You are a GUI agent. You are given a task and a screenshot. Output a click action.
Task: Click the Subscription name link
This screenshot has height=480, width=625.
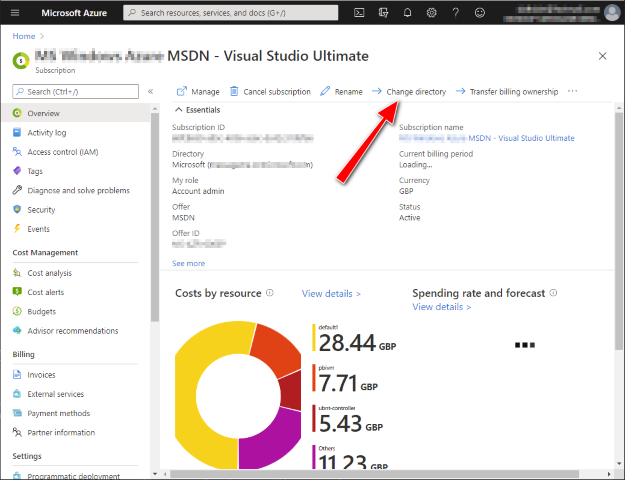click(487, 138)
